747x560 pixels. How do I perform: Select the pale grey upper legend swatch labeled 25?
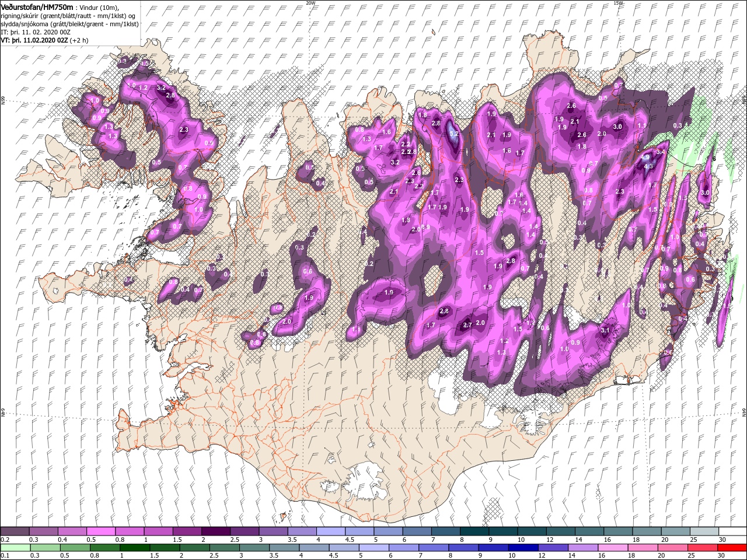(x=704, y=531)
